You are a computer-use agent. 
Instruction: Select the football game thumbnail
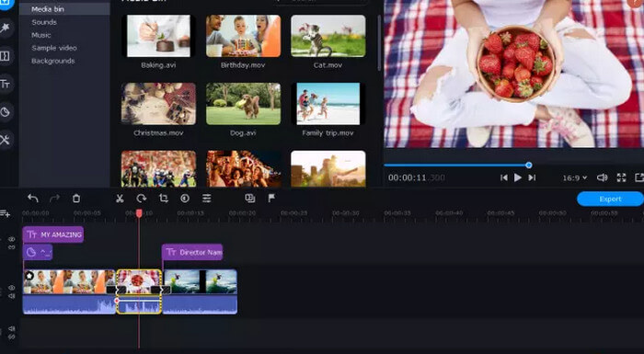[158, 169]
